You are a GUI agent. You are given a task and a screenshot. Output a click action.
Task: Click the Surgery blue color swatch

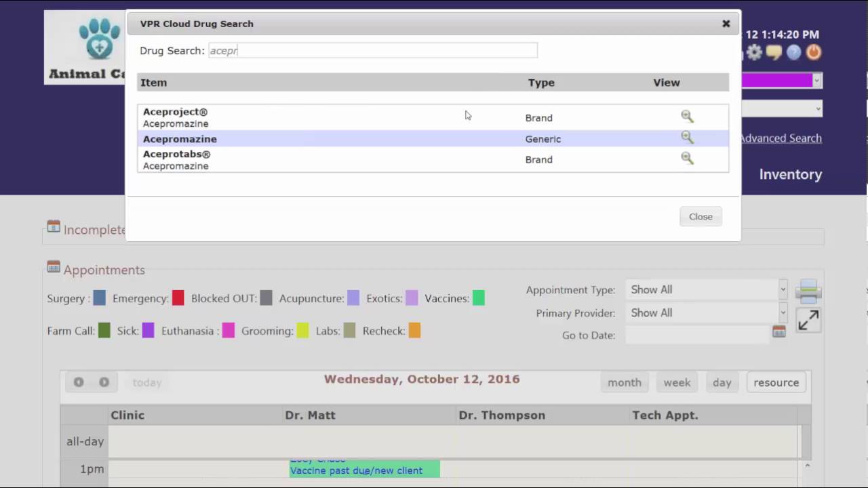click(x=99, y=298)
